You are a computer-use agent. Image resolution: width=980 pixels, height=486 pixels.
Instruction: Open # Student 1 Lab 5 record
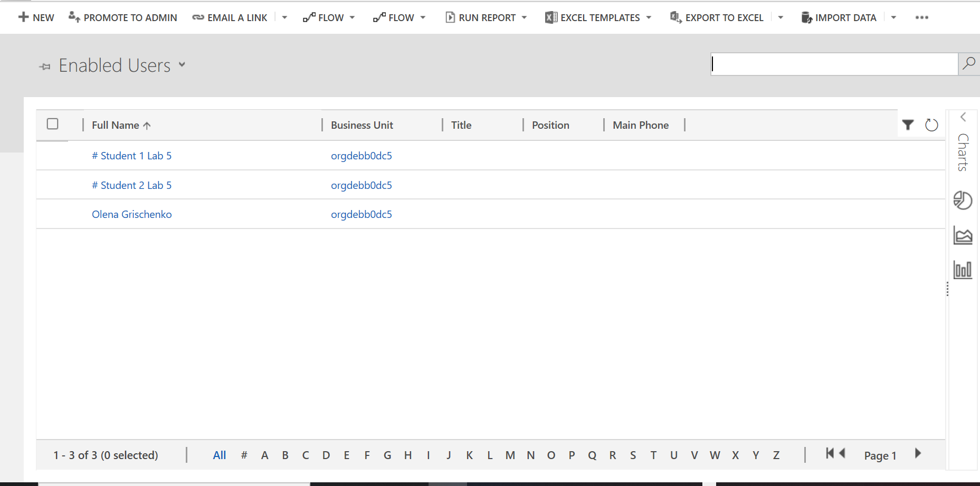click(132, 156)
